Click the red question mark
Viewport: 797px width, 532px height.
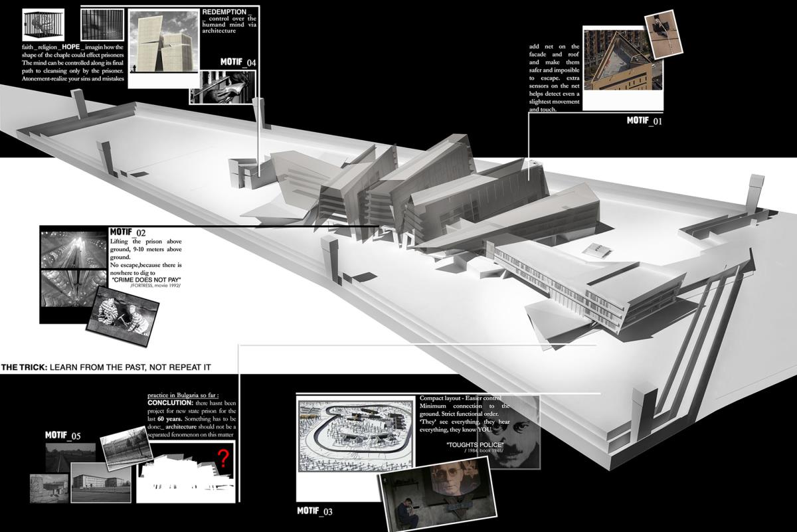223,459
